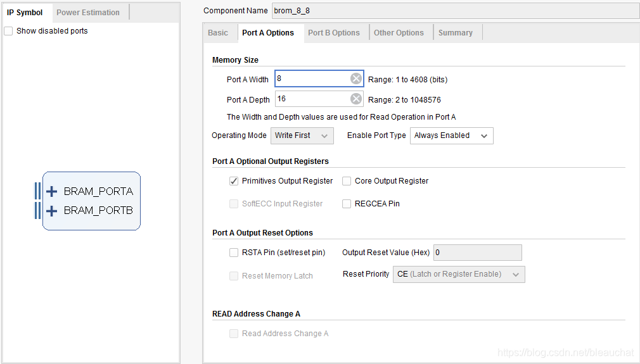The width and height of the screenshot is (640, 364).
Task: Open the Summary tab
Action: click(x=456, y=33)
